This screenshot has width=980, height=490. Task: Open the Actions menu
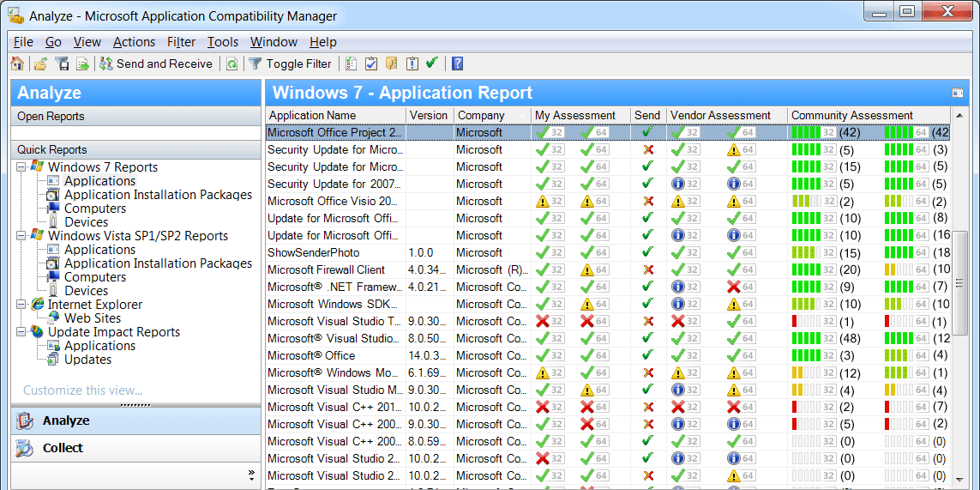(x=134, y=42)
